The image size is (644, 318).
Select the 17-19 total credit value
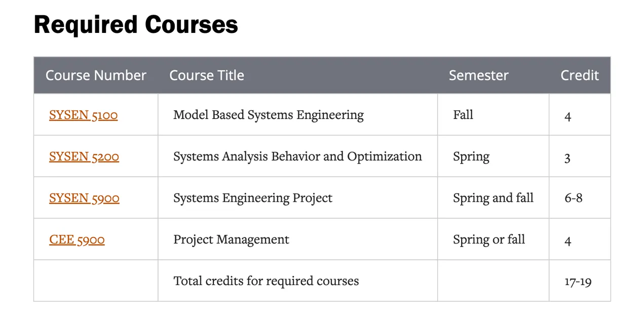(x=578, y=282)
